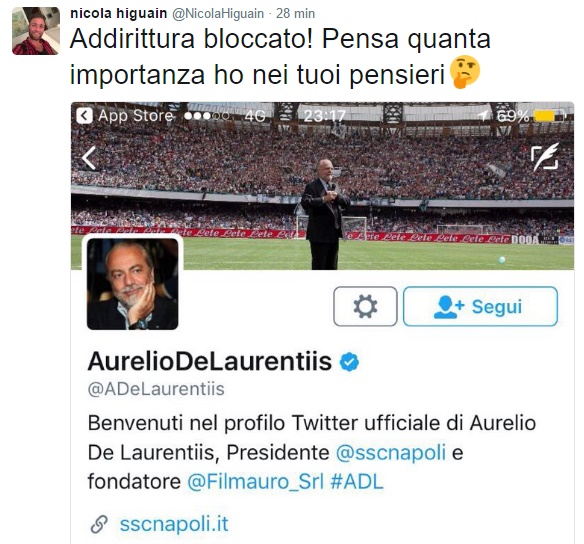Tap the back arrow on the profile header
This screenshot has width=584, height=544.
[x=89, y=158]
